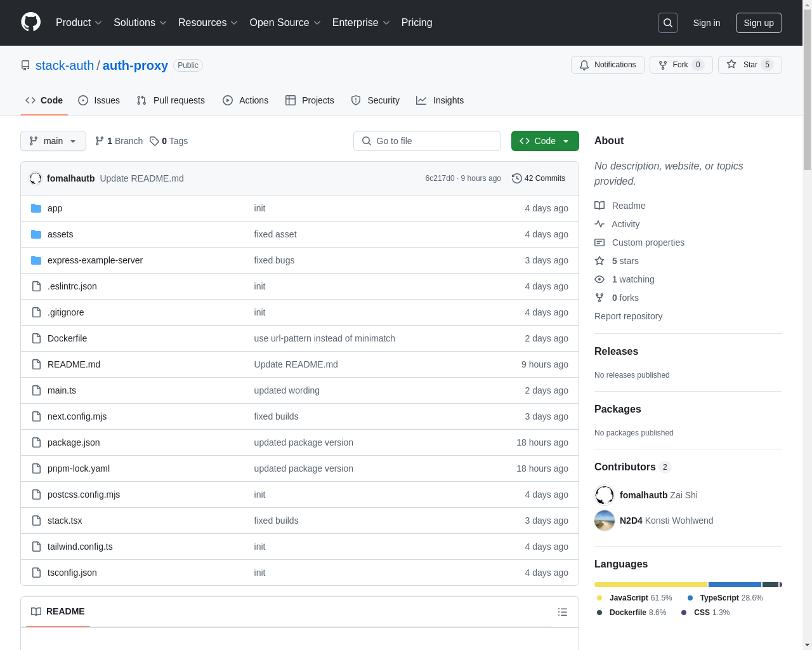
Task: Expand the Resources menu
Action: (208, 23)
